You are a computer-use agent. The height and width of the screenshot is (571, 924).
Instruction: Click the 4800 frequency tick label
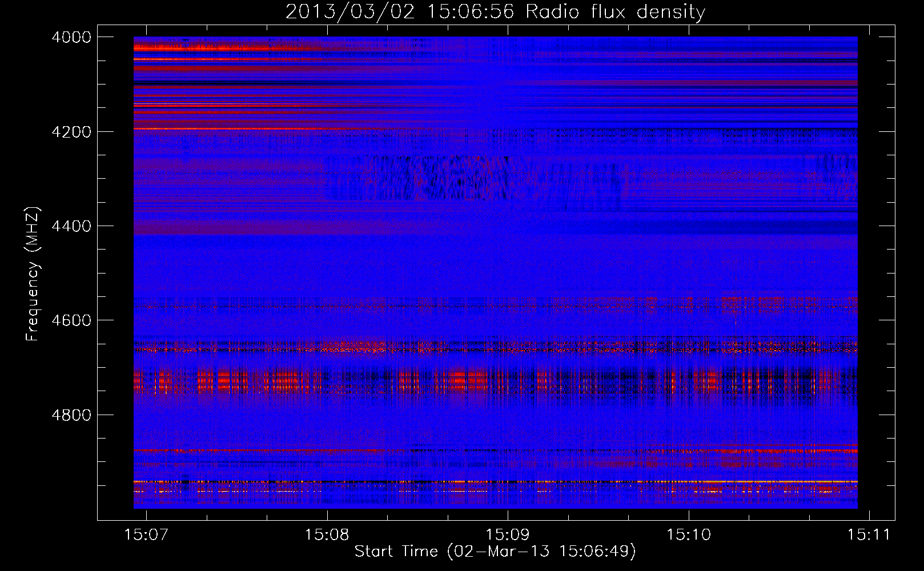point(71,415)
